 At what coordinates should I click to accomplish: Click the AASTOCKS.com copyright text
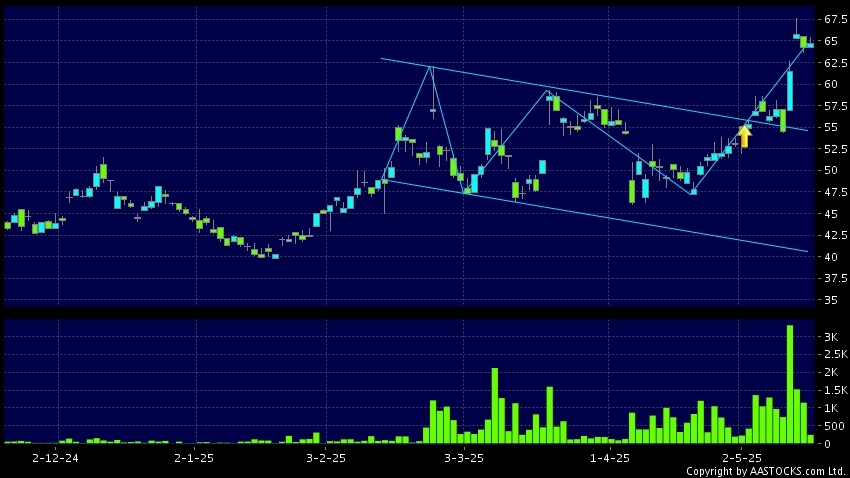click(765, 471)
